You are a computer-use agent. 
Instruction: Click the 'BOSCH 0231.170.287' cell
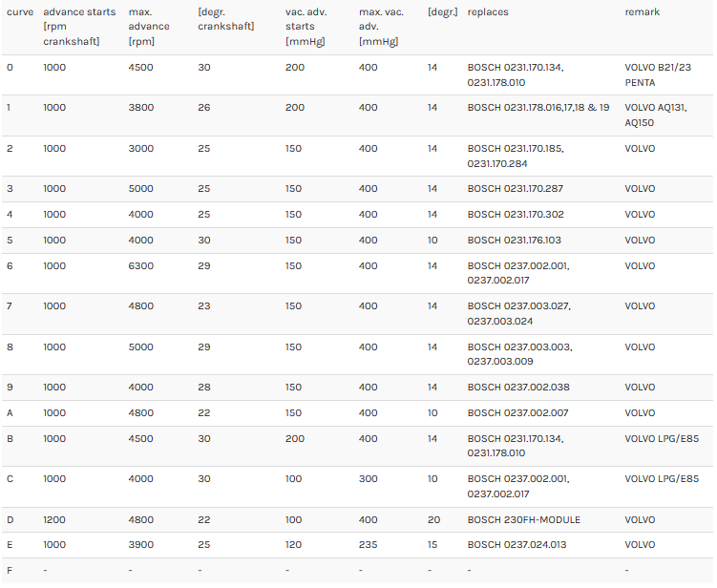pos(516,189)
